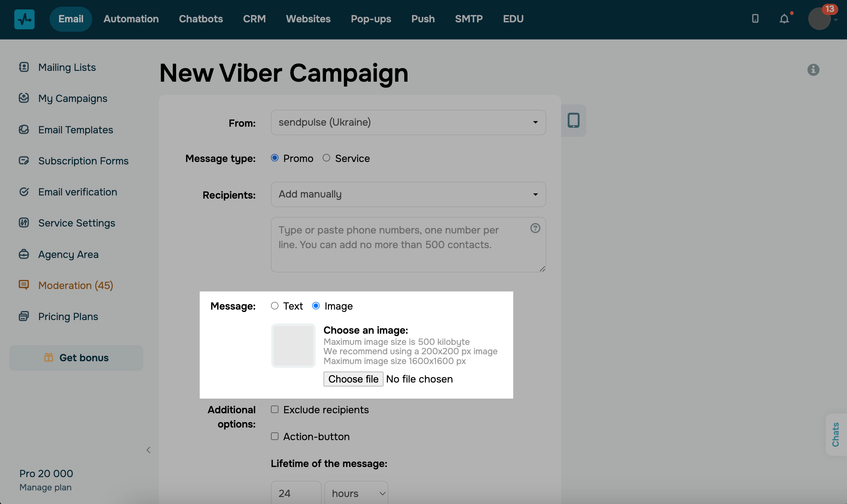
Task: Open the user avatar menu
Action: (x=819, y=19)
